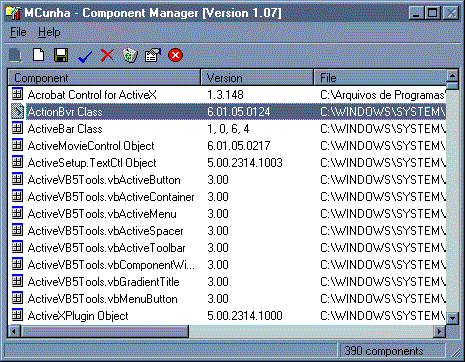Click the window resize grip corner
This screenshot has width=465, height=362.
pos(455,352)
